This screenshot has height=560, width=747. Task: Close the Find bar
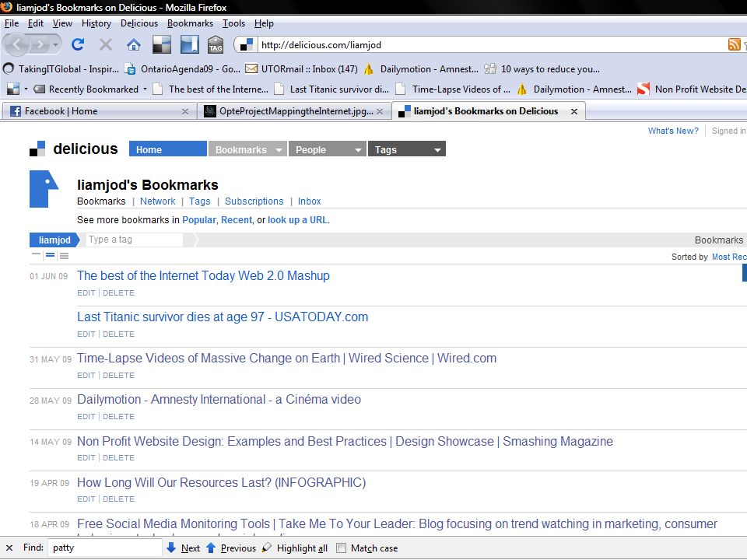pyautogui.click(x=9, y=548)
